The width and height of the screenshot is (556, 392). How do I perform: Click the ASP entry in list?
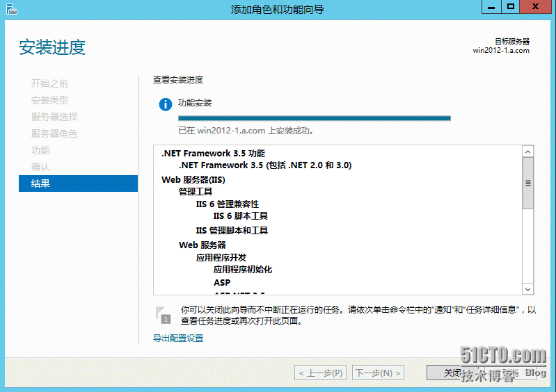[222, 283]
